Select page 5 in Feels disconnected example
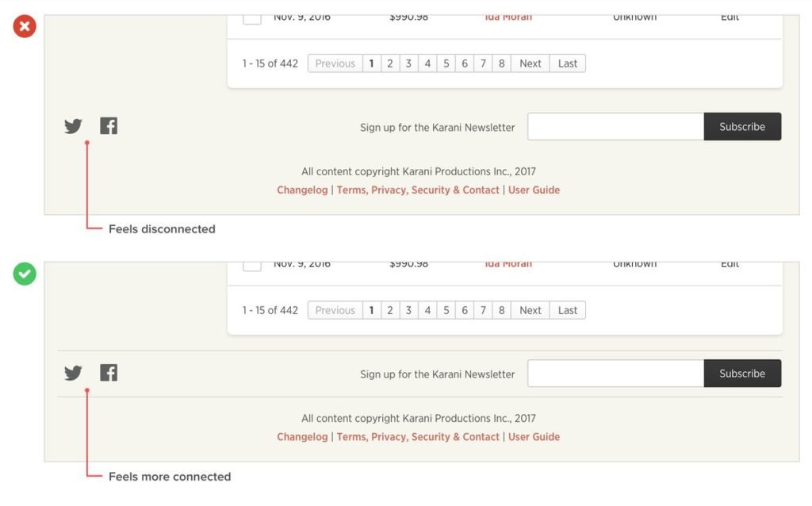The image size is (812, 506). point(446,63)
